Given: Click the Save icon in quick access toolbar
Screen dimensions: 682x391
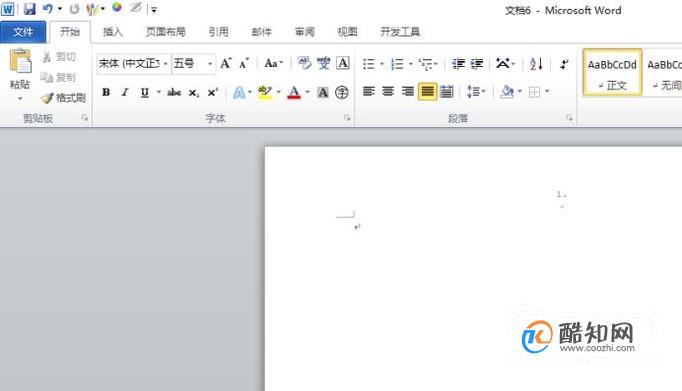Looking at the screenshot, I should tap(29, 9).
